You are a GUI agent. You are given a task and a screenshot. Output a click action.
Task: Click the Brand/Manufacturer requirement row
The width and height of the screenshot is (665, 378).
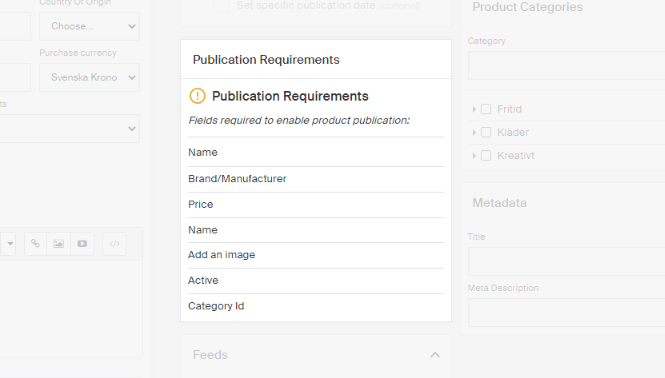[x=316, y=179]
